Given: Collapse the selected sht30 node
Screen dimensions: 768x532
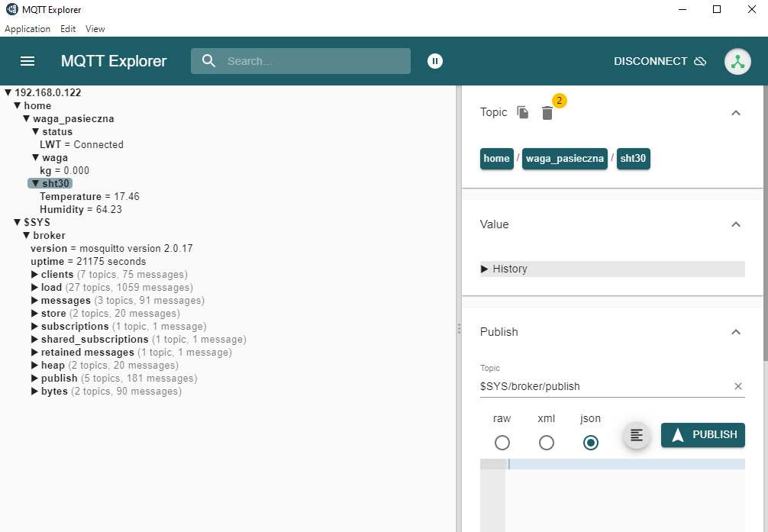Looking at the screenshot, I should click(x=35, y=183).
